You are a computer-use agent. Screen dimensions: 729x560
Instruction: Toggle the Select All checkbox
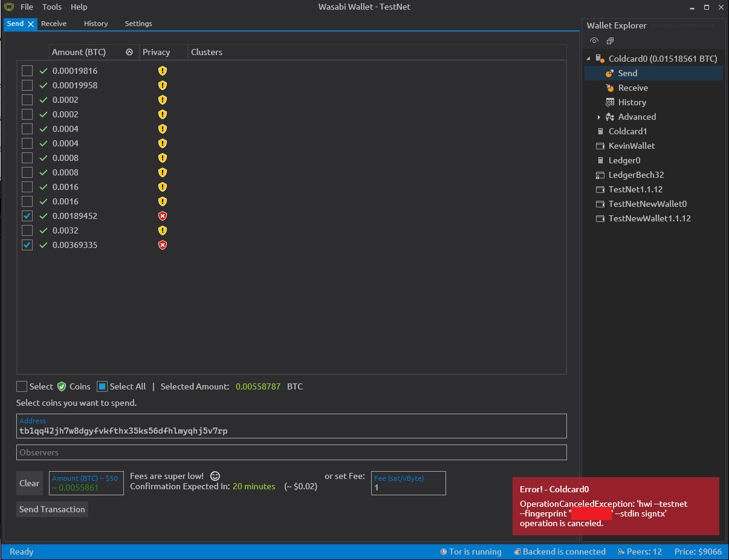(102, 386)
